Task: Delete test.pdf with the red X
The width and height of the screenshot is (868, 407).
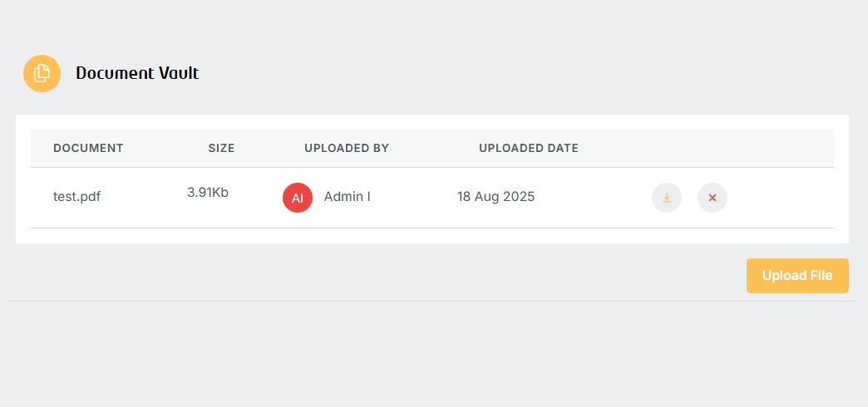Action: click(x=713, y=198)
